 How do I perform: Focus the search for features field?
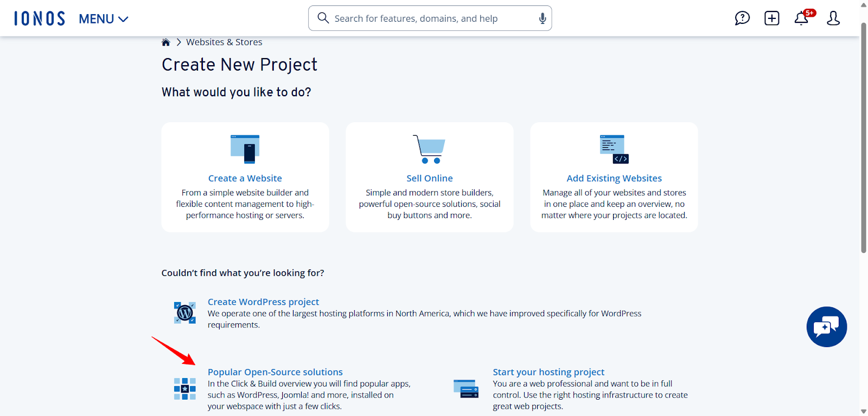[x=430, y=18]
